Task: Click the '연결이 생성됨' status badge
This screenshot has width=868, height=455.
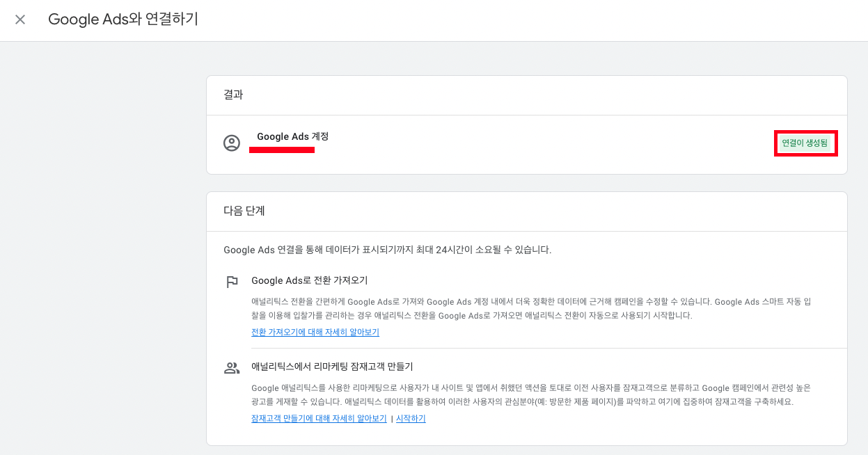Action: click(805, 143)
